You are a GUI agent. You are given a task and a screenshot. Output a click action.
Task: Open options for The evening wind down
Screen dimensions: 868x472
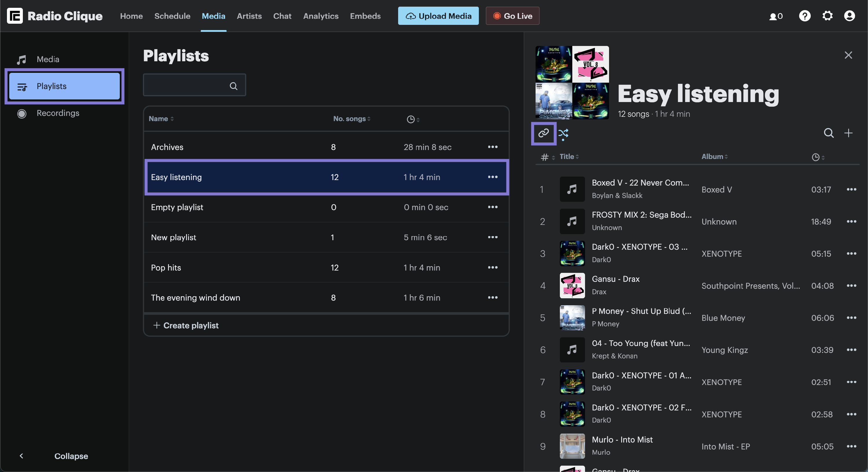(x=493, y=297)
